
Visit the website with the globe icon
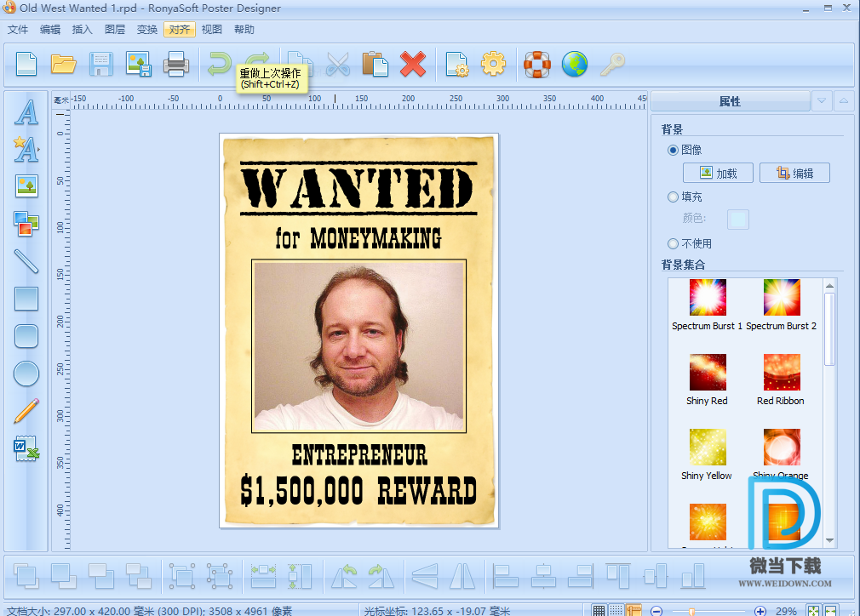coord(574,64)
